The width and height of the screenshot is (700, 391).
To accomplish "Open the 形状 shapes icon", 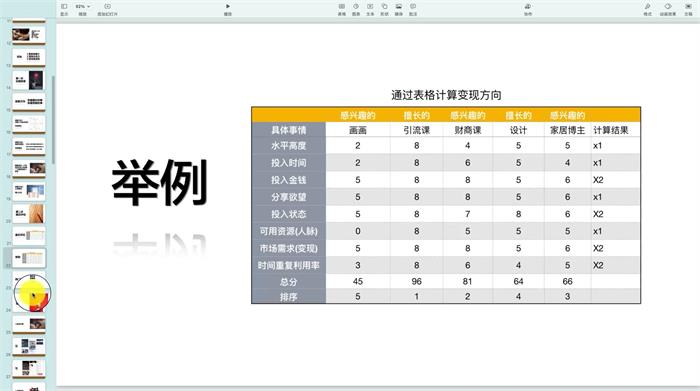I will tap(384, 7).
